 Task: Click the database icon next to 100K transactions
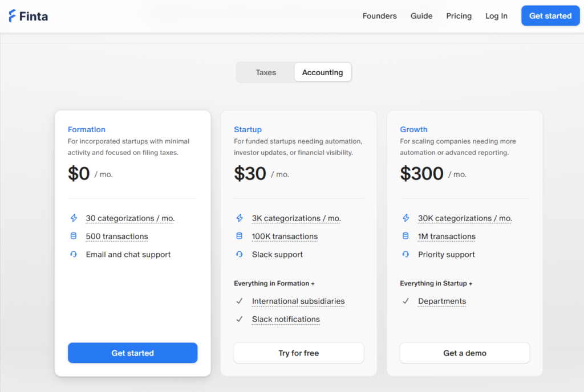(239, 236)
